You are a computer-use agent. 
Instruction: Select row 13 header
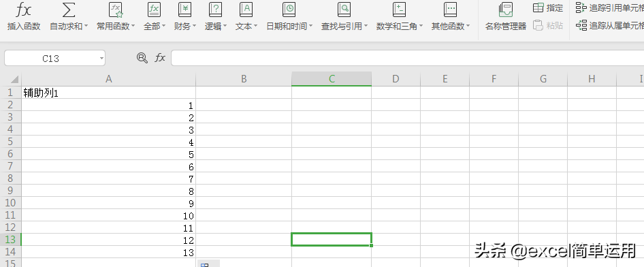point(10,240)
